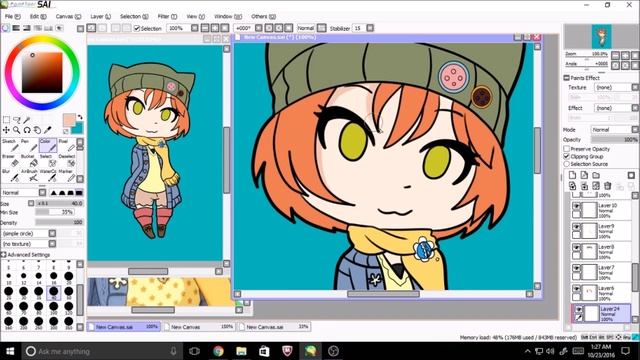Viewport: 640px width, 360px height.
Task: Click the Windows Start button
Action: pos(10,351)
